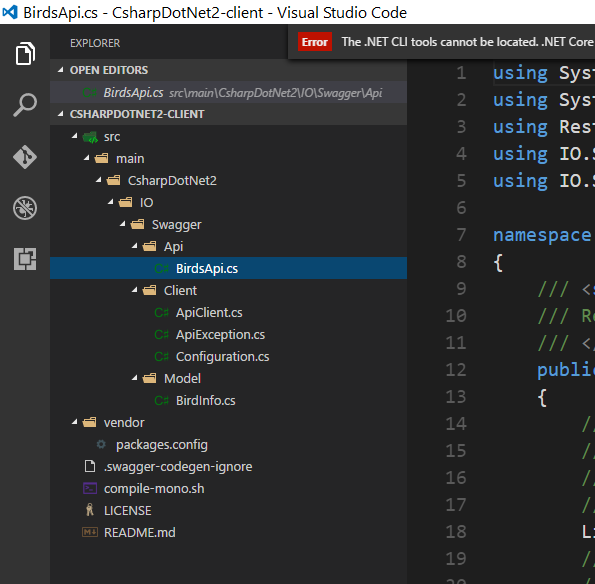This screenshot has width=595, height=584.
Task: Click the C# icon beside ApiClient.cs
Action: click(161, 313)
